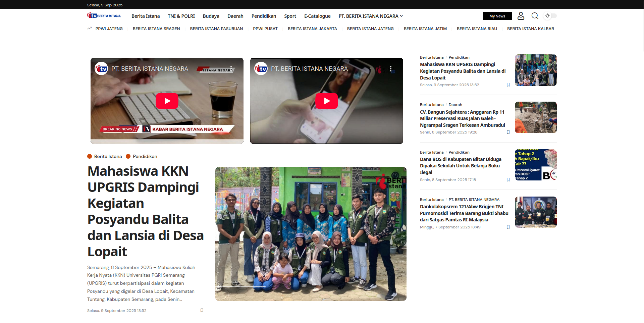Viewport: 644px width, 323px height.
Task: Open trending tag PPWI PUSAT
Action: coord(265,29)
